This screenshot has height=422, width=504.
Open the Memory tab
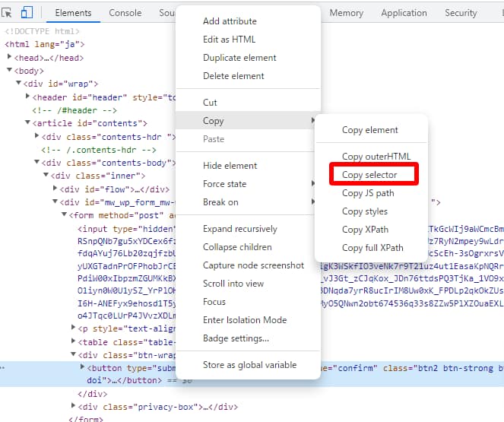346,13
